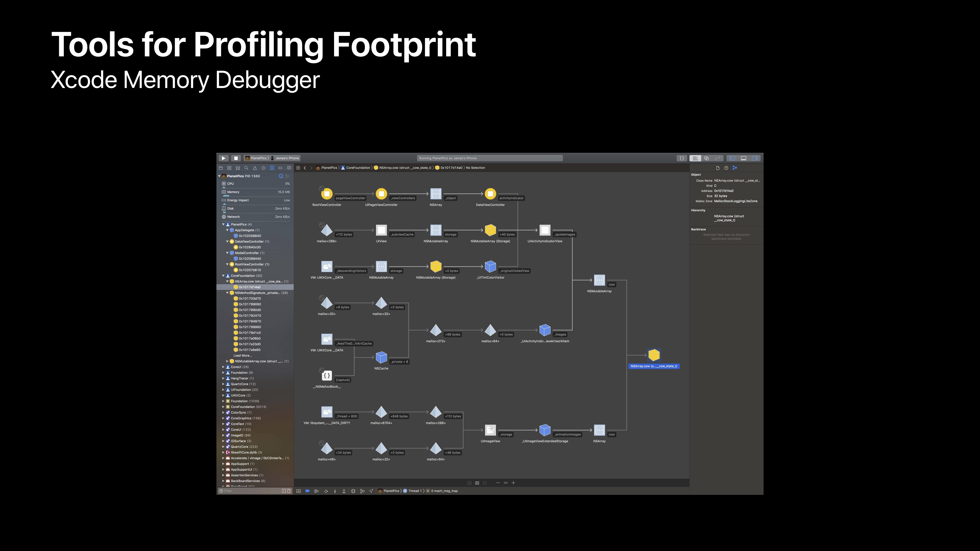
Task: Zoom in the memory graph
Action: [513, 483]
